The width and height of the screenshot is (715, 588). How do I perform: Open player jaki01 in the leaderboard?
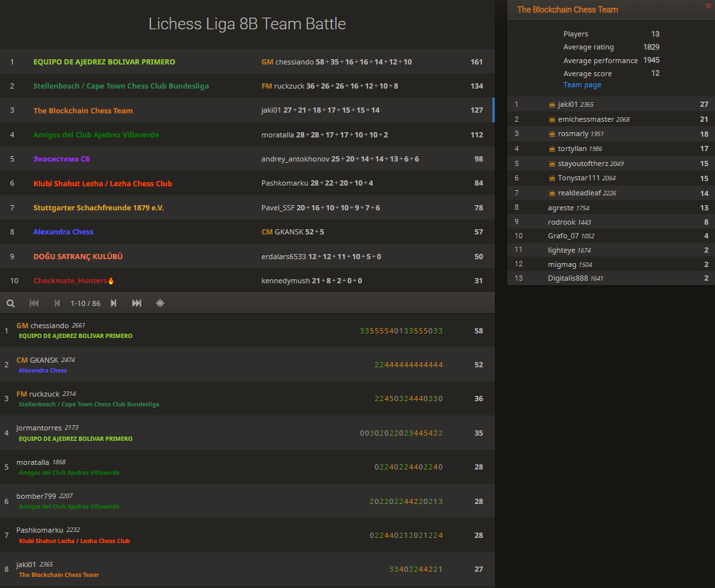click(26, 565)
